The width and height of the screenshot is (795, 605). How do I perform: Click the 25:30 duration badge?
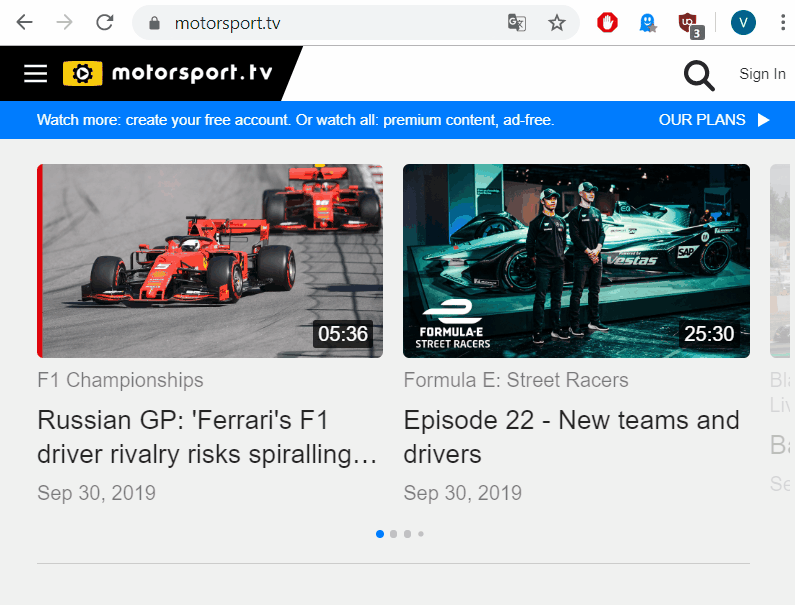(709, 334)
